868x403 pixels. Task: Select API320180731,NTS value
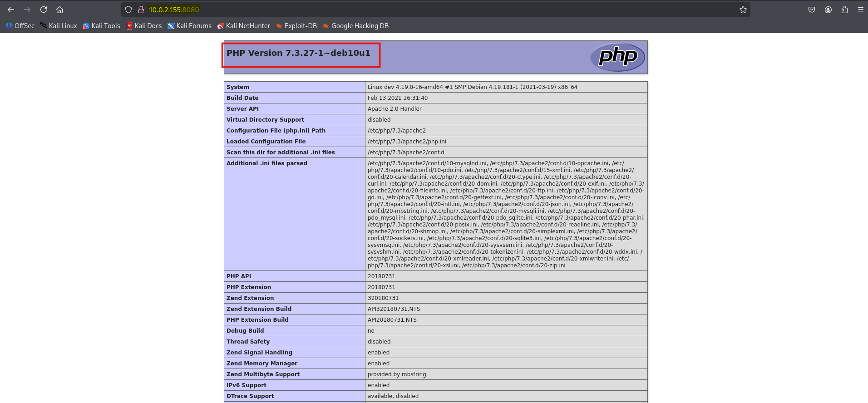click(x=394, y=309)
